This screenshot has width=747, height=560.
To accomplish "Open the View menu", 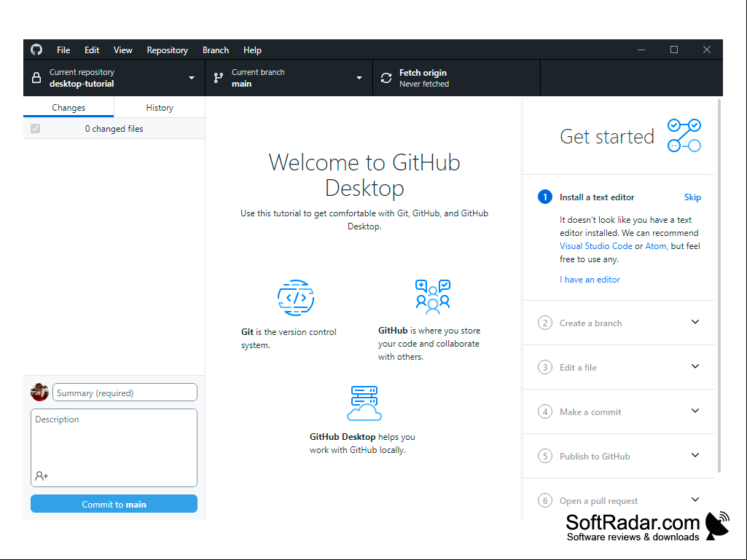I will 123,50.
